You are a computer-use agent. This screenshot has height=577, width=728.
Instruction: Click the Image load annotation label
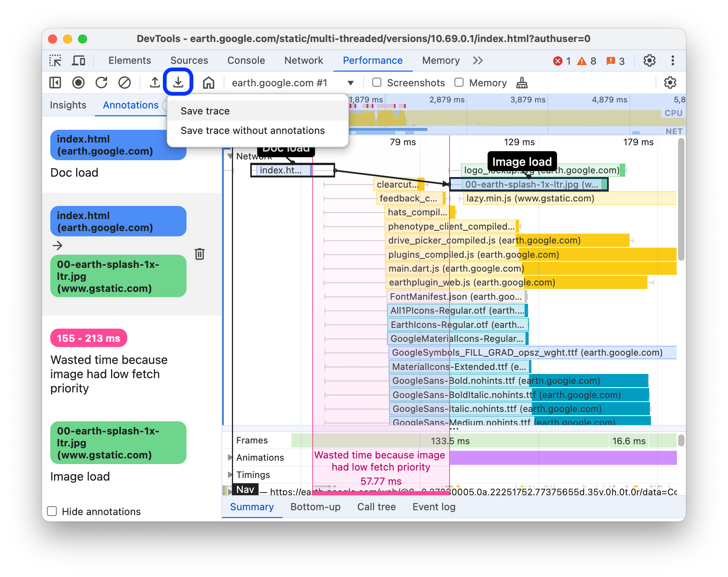(x=520, y=160)
